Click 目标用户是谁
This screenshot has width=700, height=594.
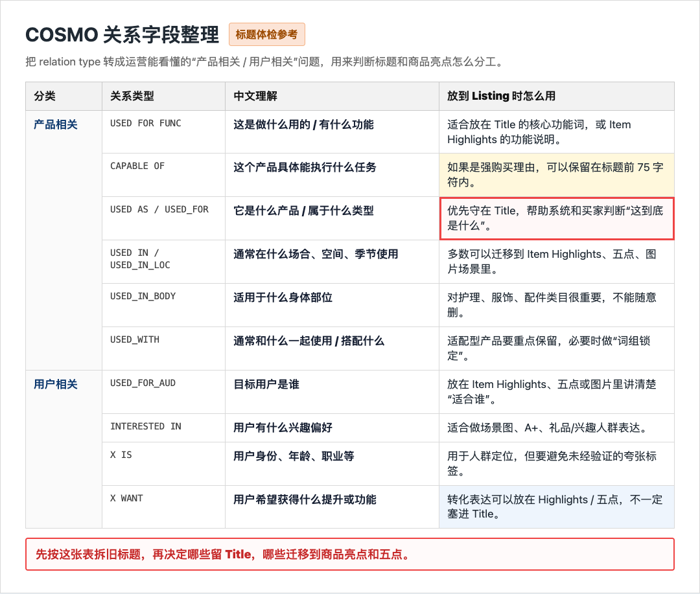tap(266, 384)
